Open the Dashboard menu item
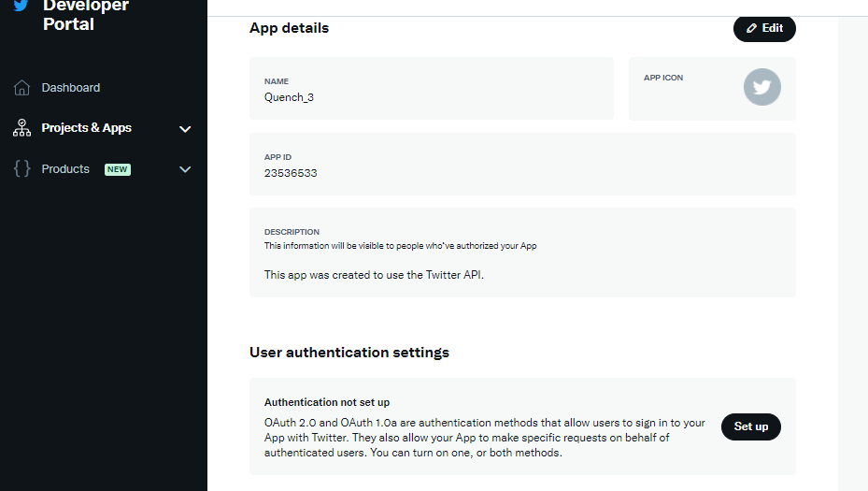 [x=70, y=88]
